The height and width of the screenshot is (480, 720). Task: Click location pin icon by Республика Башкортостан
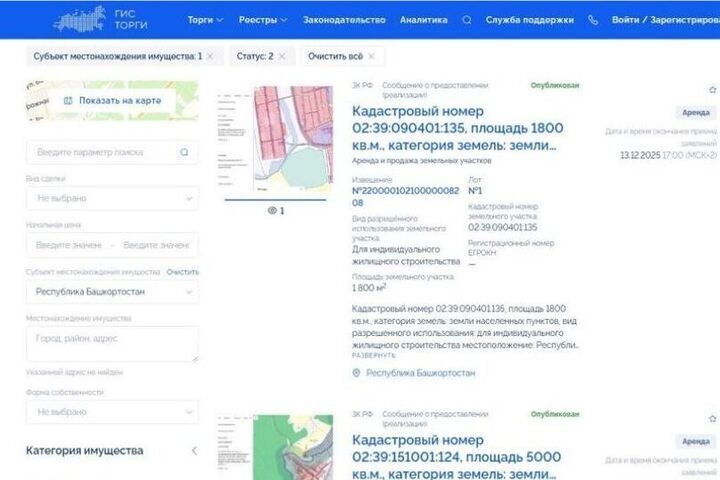357,373
